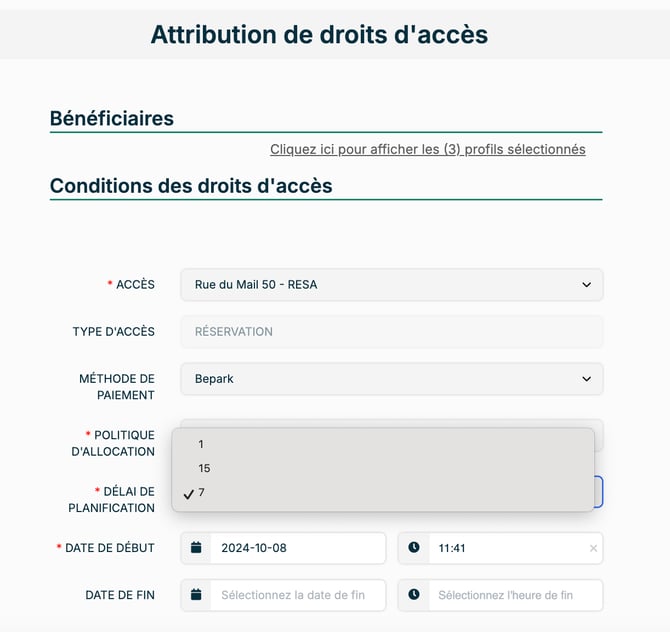670x632 pixels.
Task: Click the Délai de planification select box edge
Action: click(x=599, y=491)
